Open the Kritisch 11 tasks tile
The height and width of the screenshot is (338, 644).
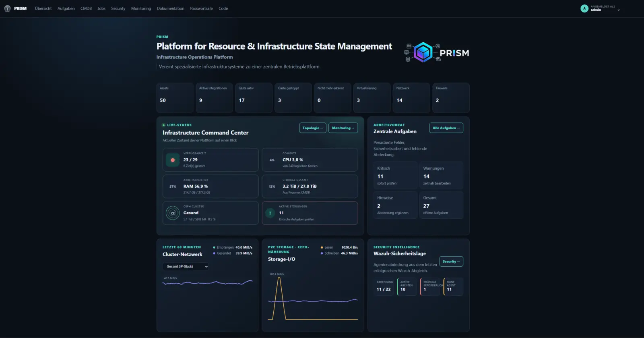click(395, 176)
